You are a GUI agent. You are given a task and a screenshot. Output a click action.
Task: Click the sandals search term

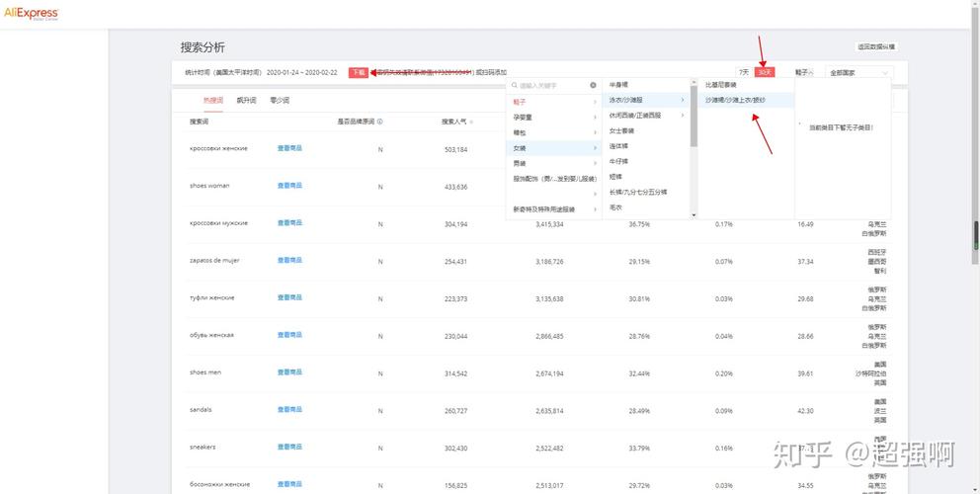[x=201, y=410]
